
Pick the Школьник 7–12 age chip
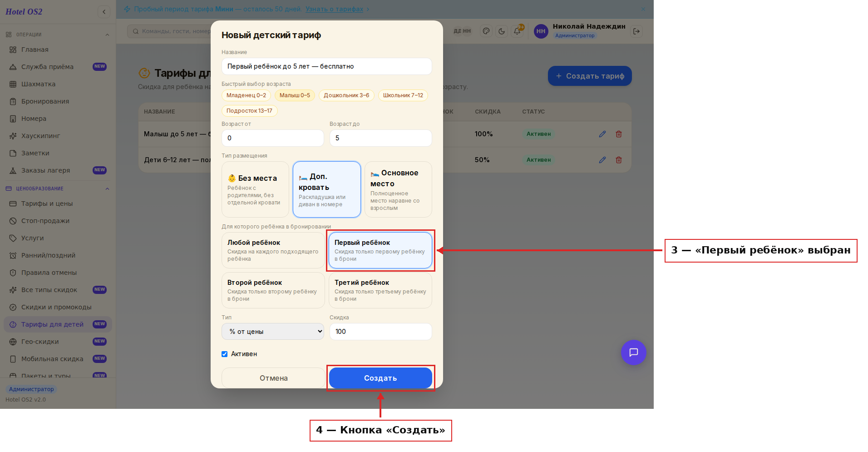tap(403, 95)
